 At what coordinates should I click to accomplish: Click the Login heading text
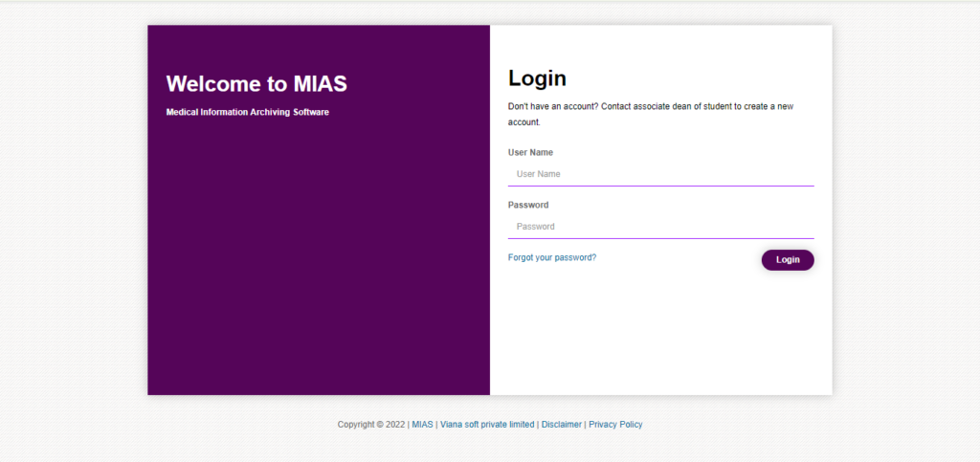coord(538,78)
